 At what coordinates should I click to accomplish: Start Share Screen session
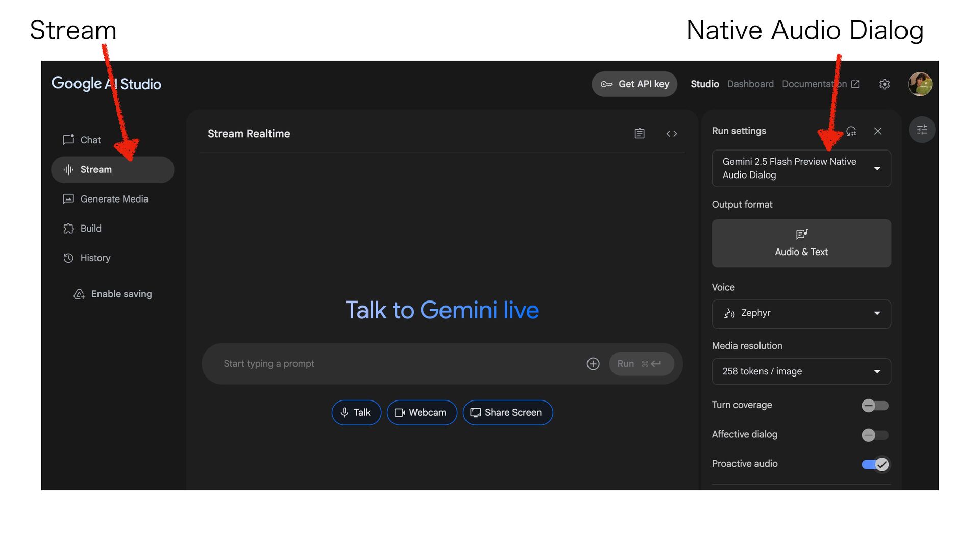click(x=507, y=413)
